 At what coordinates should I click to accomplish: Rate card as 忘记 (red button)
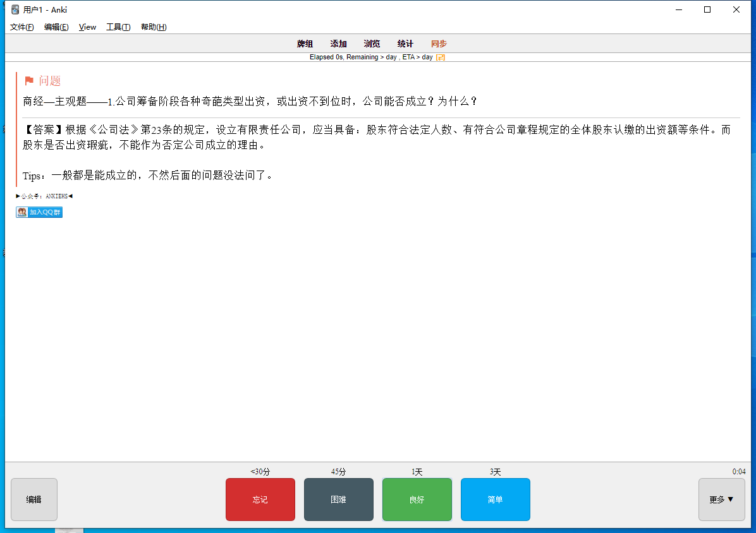pos(260,500)
